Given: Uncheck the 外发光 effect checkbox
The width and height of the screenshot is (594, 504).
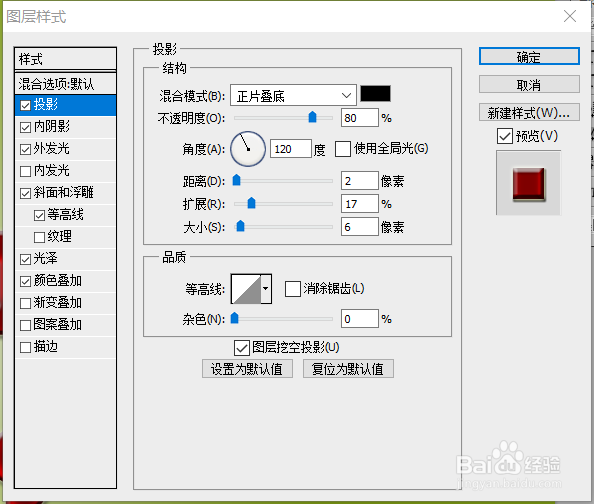Looking at the screenshot, I should [x=25, y=149].
